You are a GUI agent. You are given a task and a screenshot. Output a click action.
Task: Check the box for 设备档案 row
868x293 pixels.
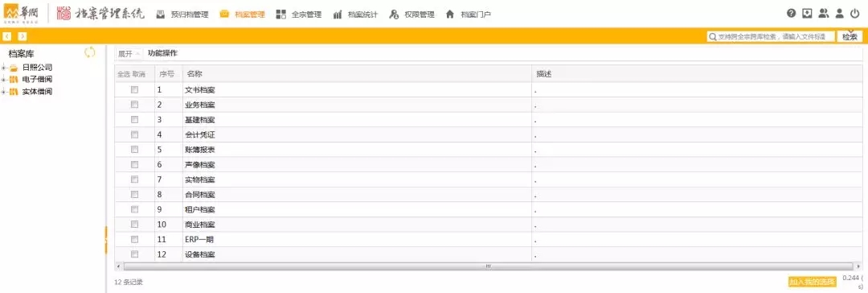(x=134, y=254)
